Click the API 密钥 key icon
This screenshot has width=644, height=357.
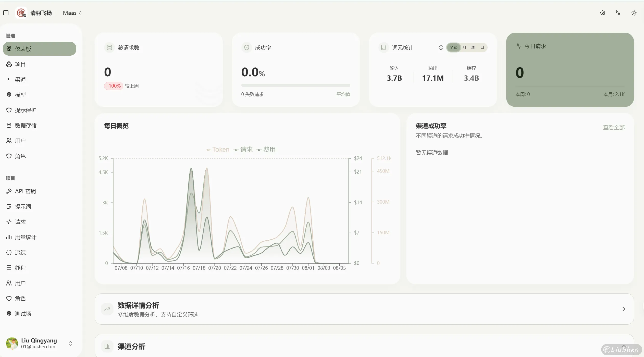pyautogui.click(x=9, y=191)
